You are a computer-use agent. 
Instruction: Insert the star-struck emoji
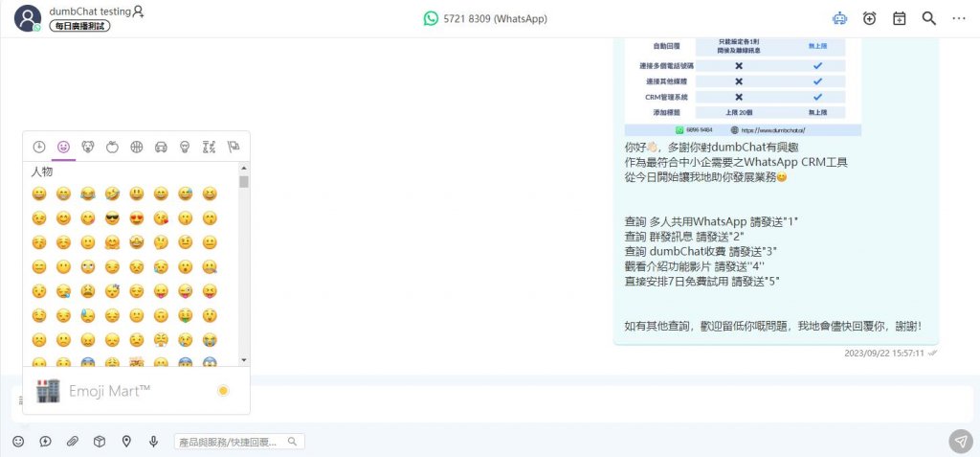click(136, 242)
